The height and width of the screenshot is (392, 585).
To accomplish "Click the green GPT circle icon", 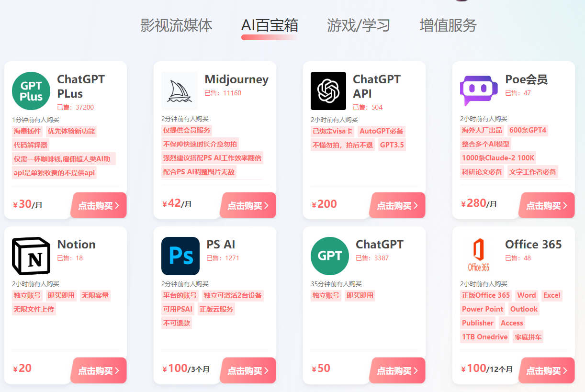I will pyautogui.click(x=330, y=256).
